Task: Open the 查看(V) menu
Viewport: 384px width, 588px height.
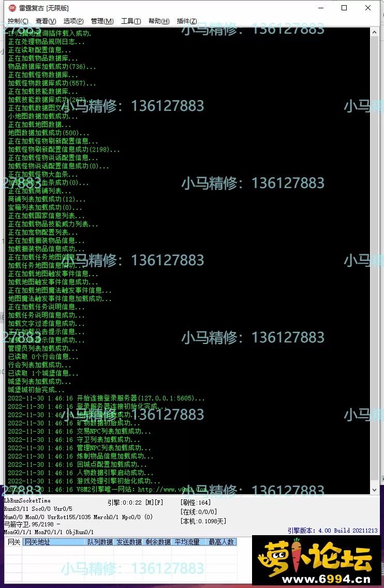Action: point(46,21)
